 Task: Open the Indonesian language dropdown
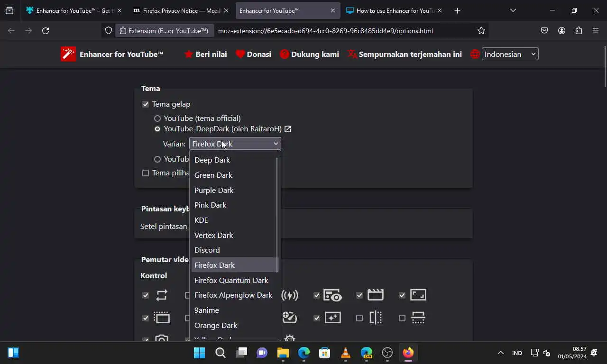pyautogui.click(x=510, y=54)
